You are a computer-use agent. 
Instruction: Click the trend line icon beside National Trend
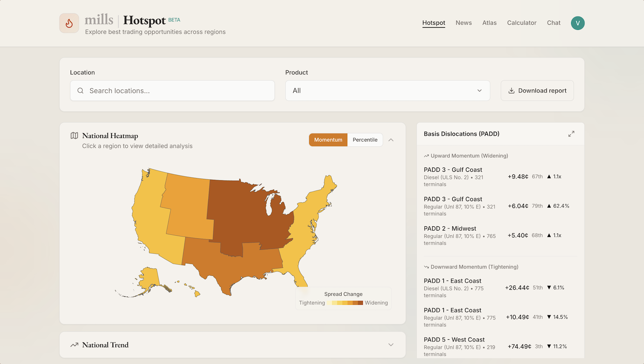pyautogui.click(x=74, y=344)
